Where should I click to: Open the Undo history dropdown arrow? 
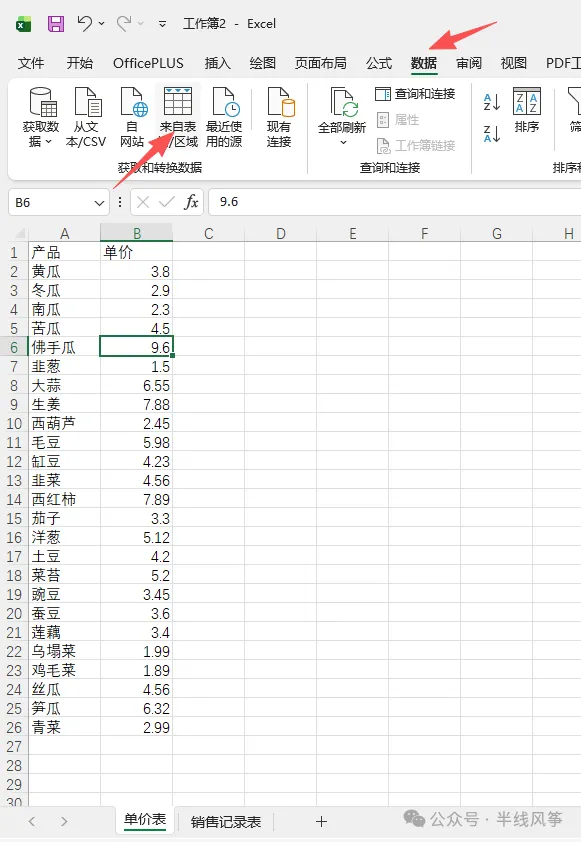coord(101,24)
